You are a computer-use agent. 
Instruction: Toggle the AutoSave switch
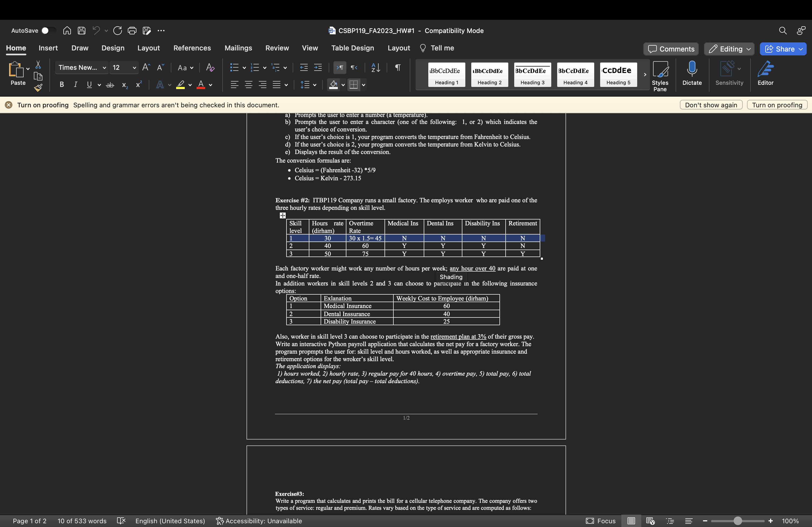click(48, 31)
